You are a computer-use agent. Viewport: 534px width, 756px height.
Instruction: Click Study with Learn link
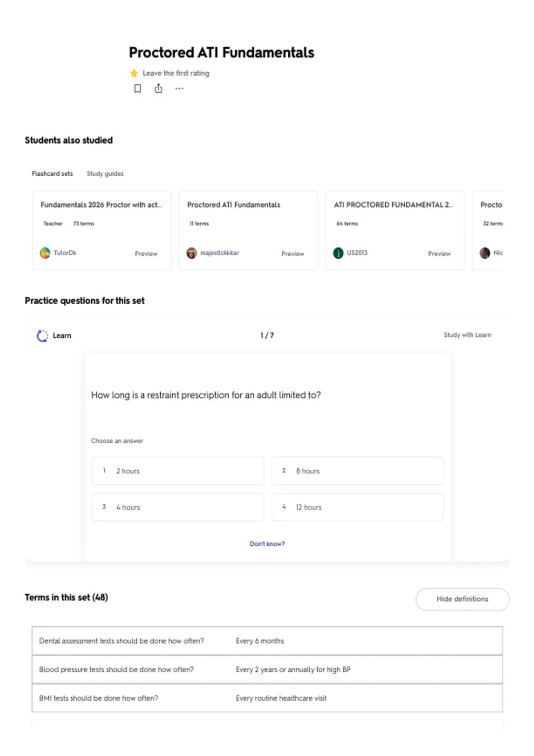click(467, 335)
